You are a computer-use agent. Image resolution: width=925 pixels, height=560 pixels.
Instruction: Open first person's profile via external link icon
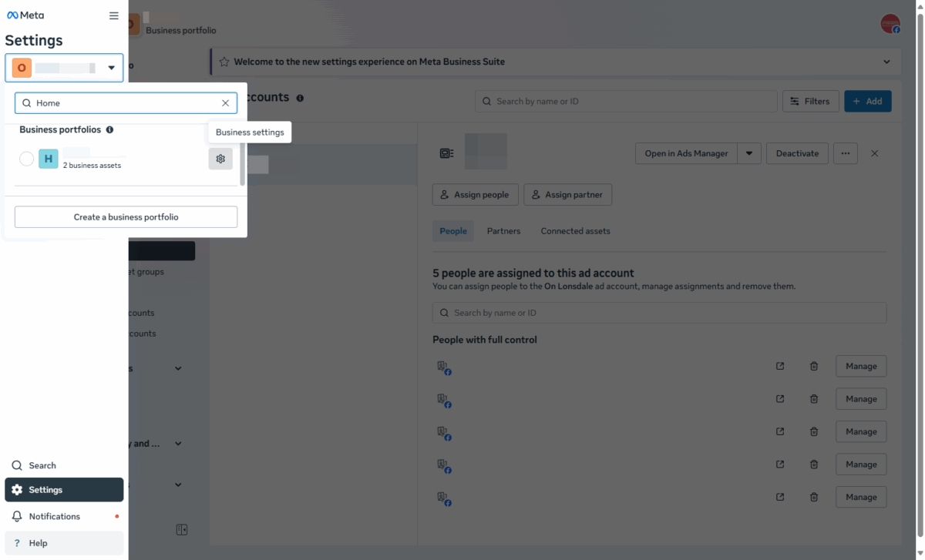pos(780,367)
